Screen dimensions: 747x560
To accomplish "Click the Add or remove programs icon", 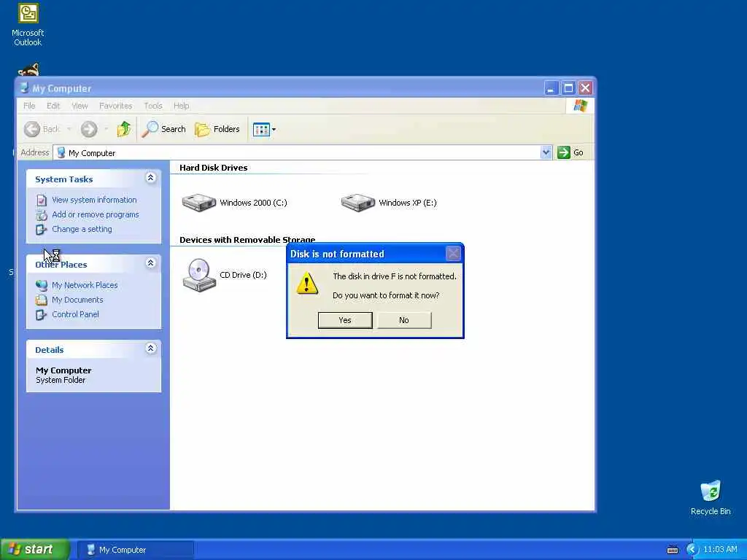I will tap(42, 215).
